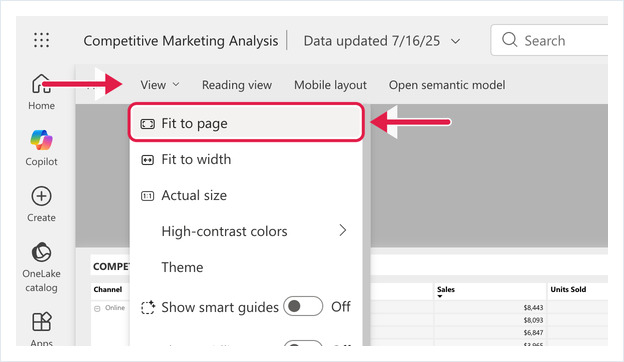This screenshot has height=362, width=624.
Task: Select Actual size menu option
Action: point(246,195)
